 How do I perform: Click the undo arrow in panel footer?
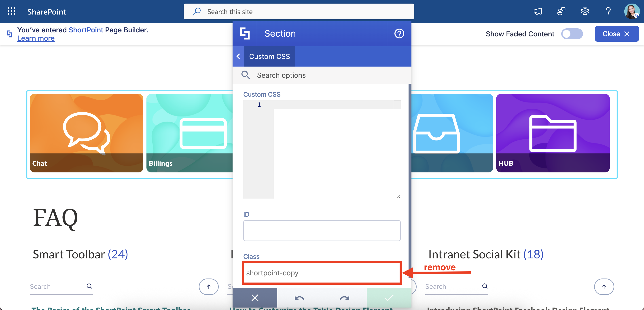(x=299, y=298)
